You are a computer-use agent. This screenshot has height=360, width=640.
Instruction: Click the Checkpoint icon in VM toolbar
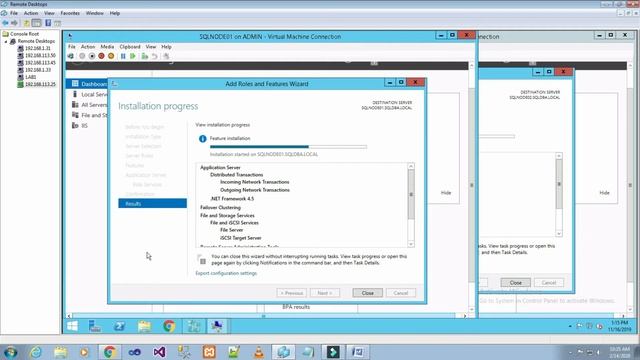[x=144, y=56]
